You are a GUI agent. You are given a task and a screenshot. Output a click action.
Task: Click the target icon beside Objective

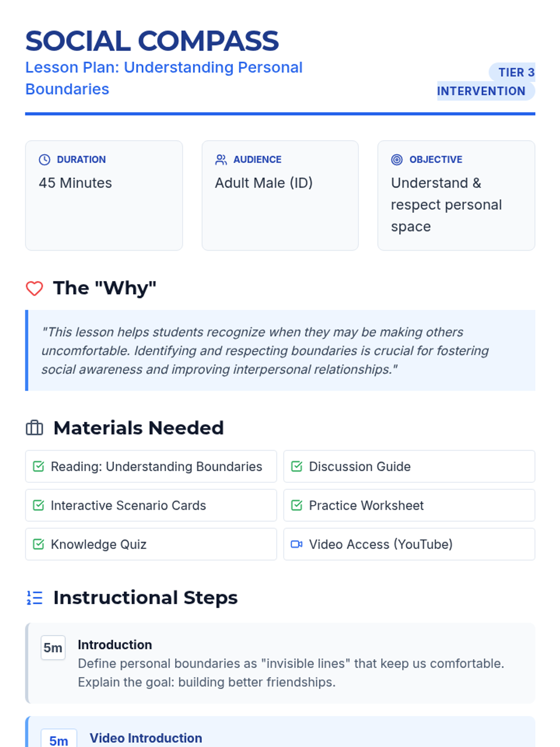[x=397, y=160]
